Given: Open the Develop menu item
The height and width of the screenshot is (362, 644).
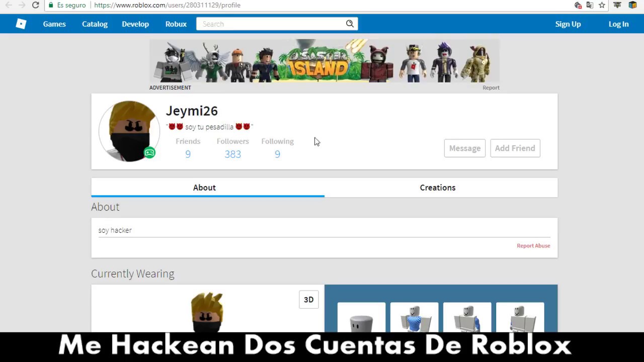Looking at the screenshot, I should [x=135, y=24].
